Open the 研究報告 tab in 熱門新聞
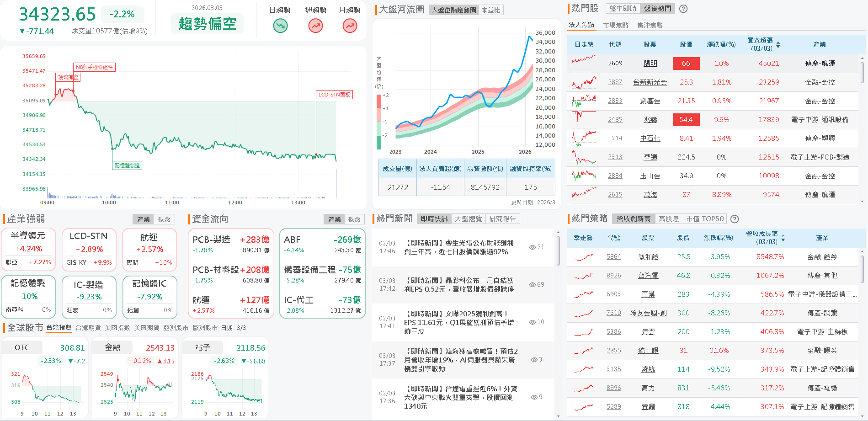Screen dimensions: 868x421 click(503, 218)
